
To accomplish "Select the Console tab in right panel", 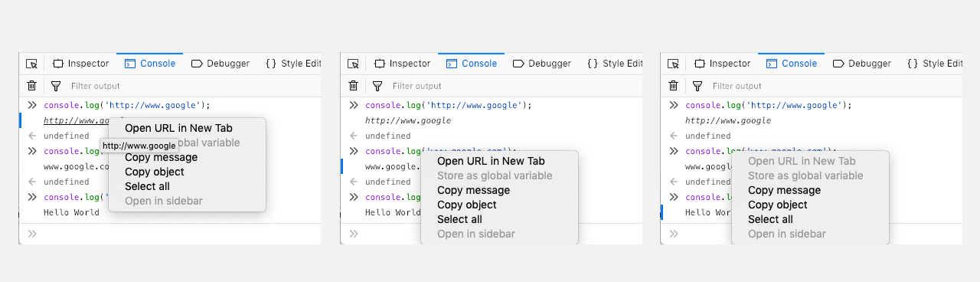I will (x=792, y=64).
